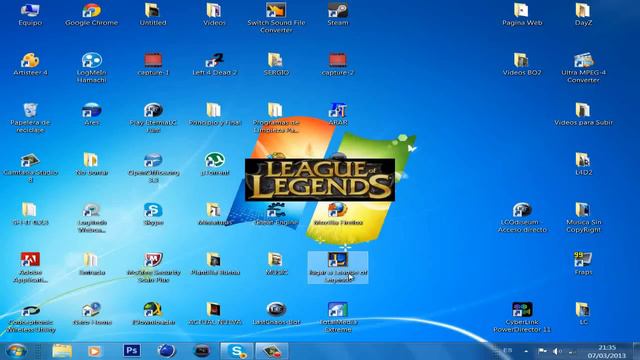Open the volume speaker tray icon
This screenshot has width=640, height=360.
coord(557,351)
